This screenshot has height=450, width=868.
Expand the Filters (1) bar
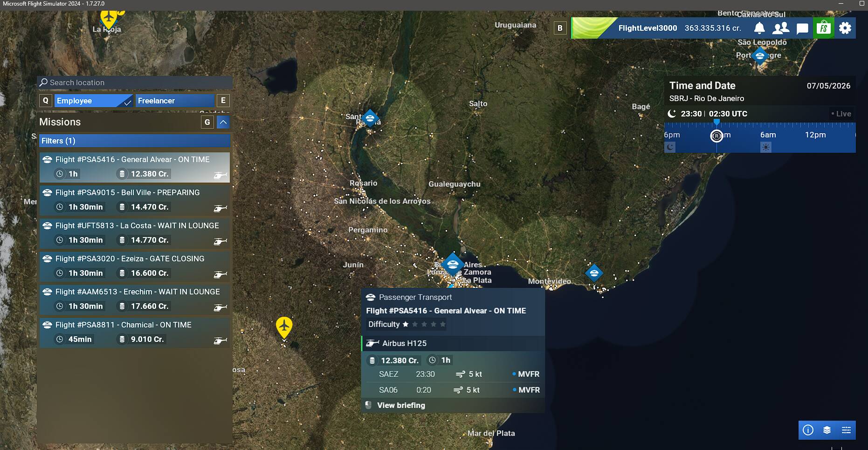135,141
